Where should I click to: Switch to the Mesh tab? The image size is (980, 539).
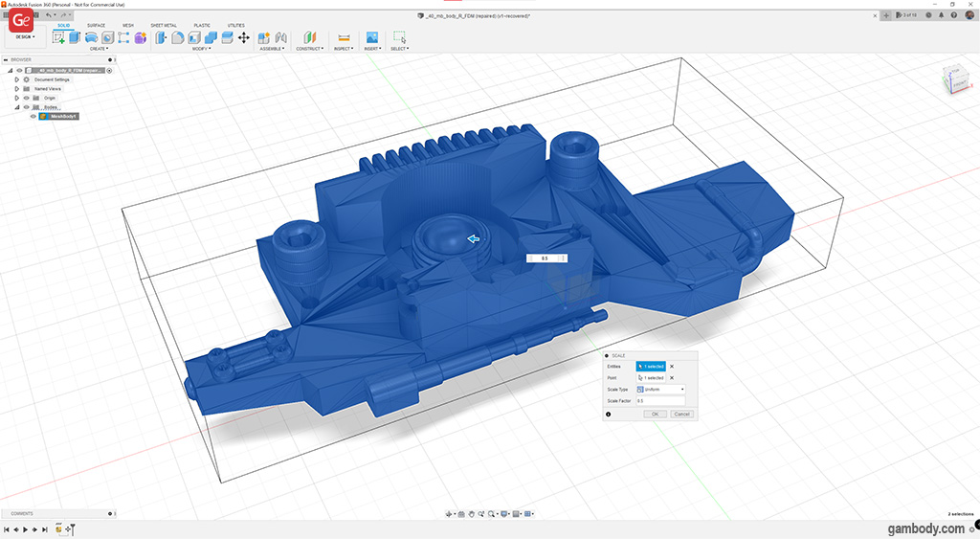[127, 26]
